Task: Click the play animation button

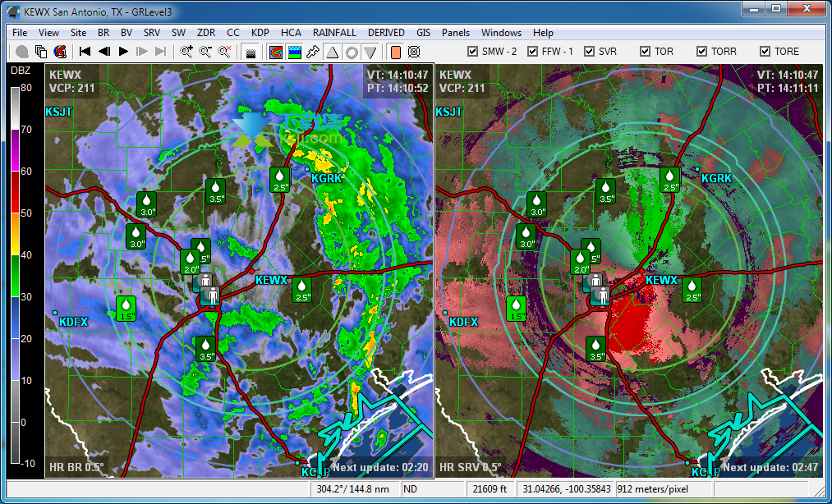Action: pos(124,52)
